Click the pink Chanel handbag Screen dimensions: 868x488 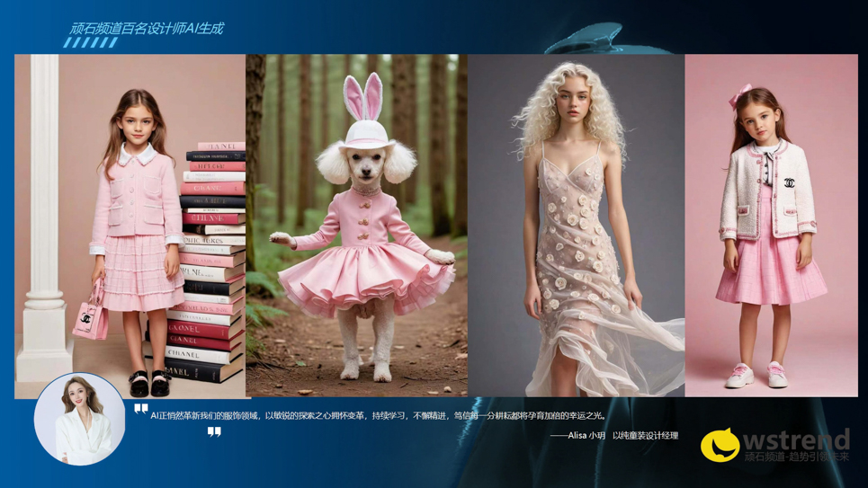pos(90,316)
